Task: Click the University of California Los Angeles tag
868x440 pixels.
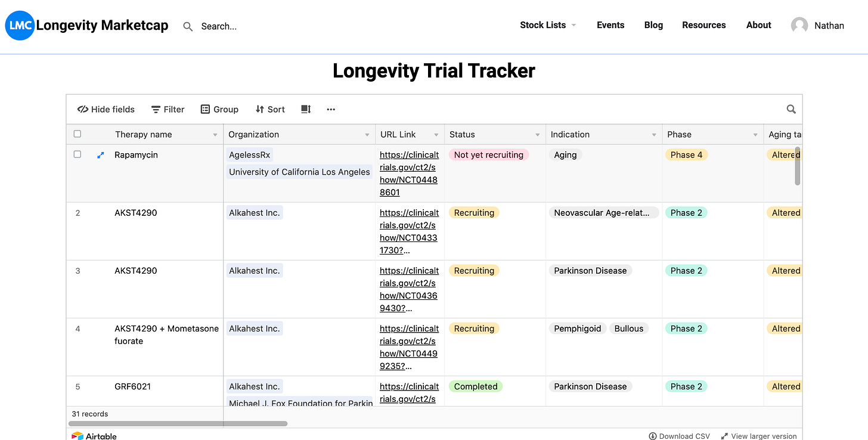Action: click(x=299, y=172)
